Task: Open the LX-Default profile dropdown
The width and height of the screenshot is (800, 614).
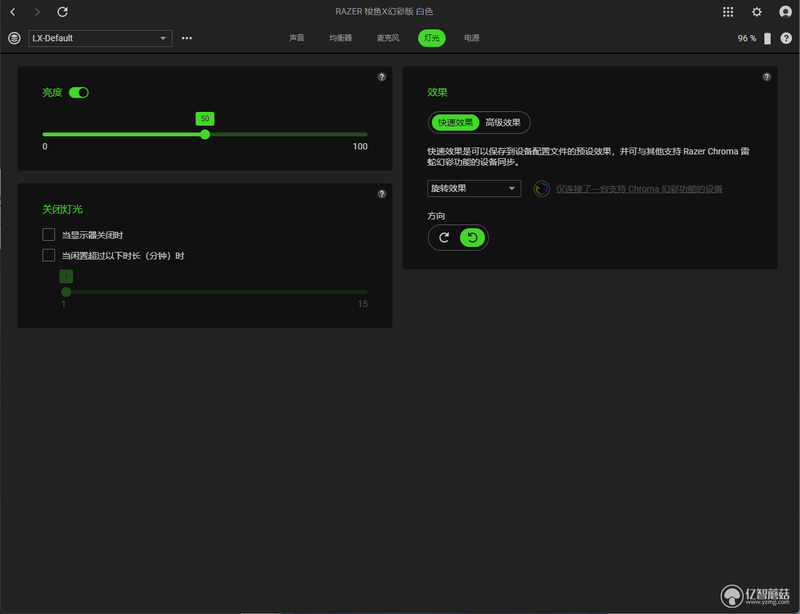Action: pyautogui.click(x=101, y=38)
